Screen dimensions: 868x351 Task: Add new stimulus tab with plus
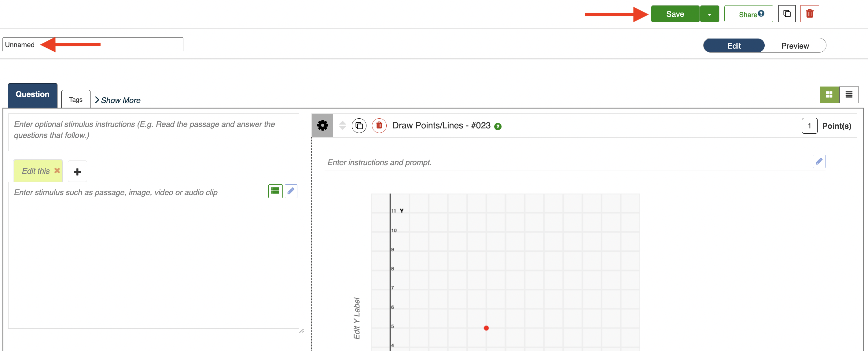77,172
